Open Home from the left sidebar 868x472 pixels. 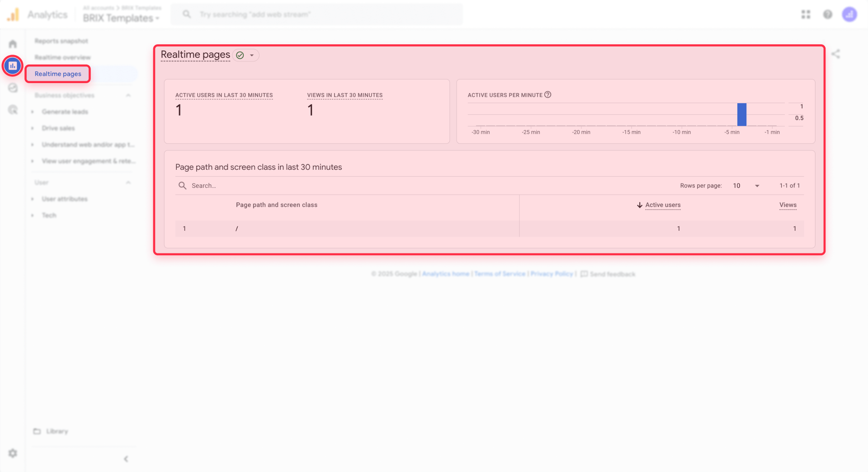pyautogui.click(x=12, y=43)
